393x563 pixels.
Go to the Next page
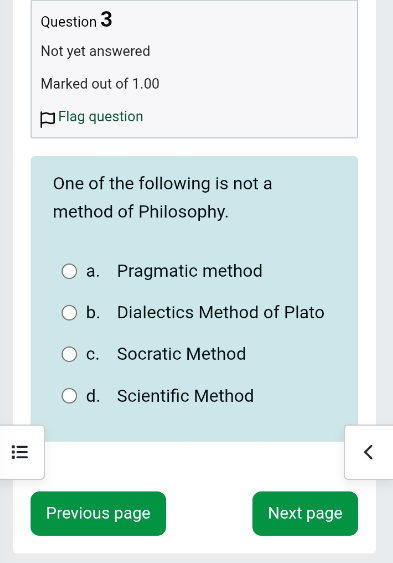pyautogui.click(x=305, y=513)
